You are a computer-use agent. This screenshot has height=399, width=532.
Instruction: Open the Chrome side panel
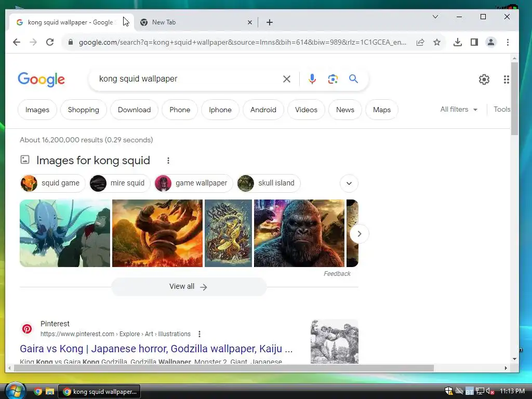[474, 42]
